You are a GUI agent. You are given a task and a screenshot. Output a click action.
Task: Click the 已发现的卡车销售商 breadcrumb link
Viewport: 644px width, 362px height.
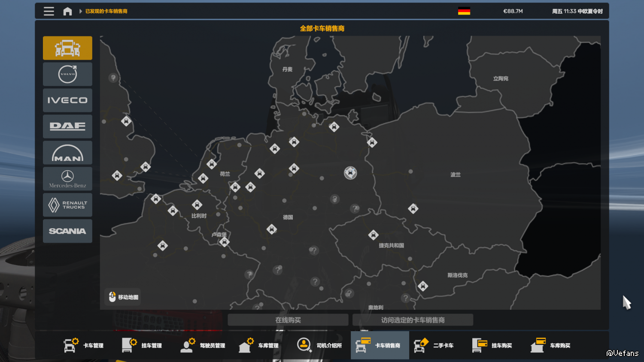(x=106, y=11)
